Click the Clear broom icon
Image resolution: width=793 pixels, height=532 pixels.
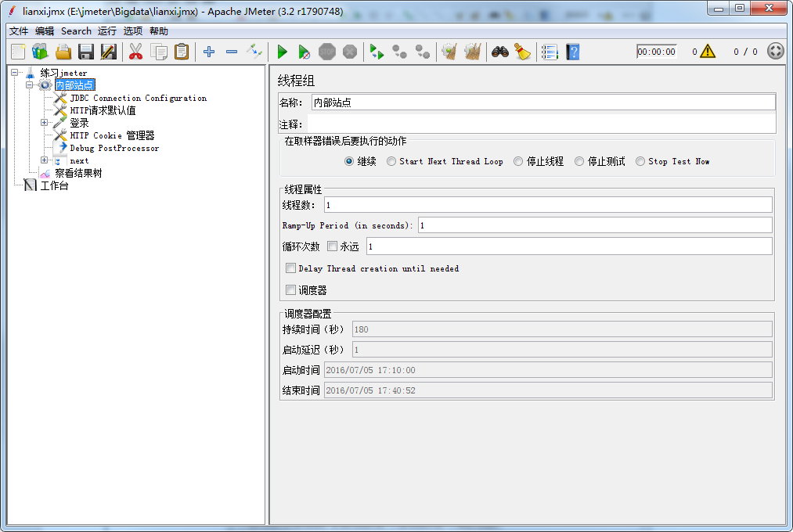[x=449, y=52]
